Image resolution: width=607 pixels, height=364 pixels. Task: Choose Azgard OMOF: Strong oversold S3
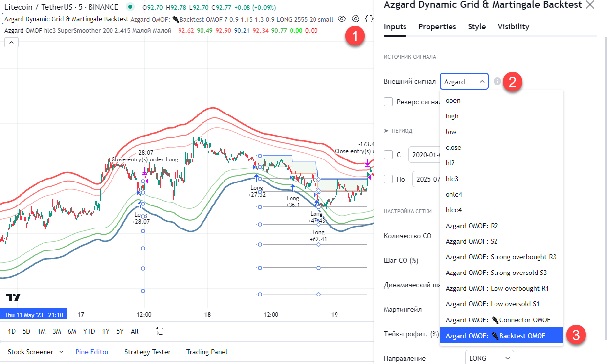point(502,273)
